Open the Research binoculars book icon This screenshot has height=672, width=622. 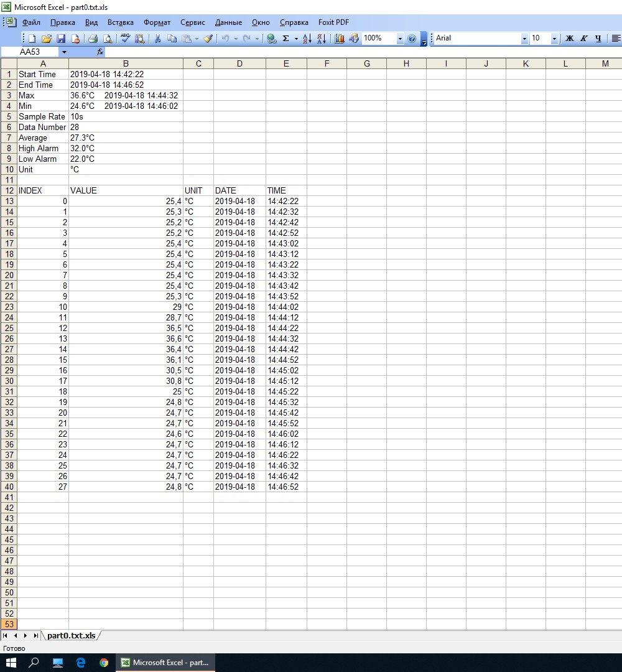click(x=140, y=39)
